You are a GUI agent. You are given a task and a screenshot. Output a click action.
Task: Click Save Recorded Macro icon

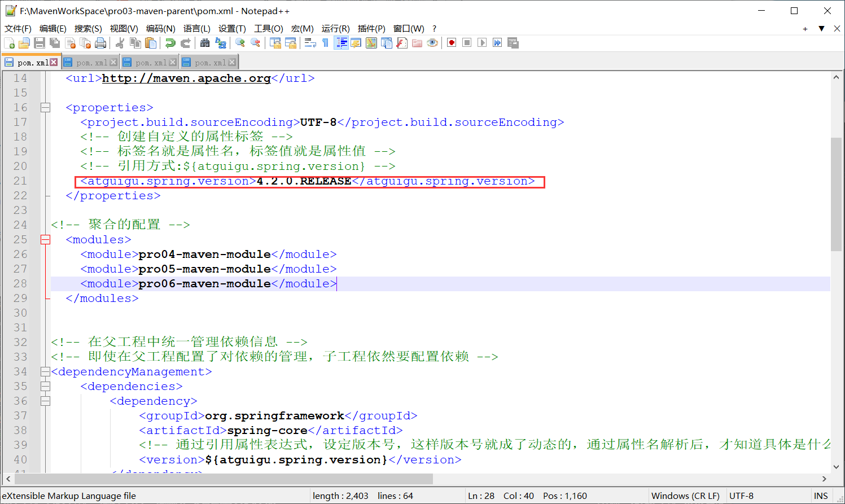(x=513, y=43)
